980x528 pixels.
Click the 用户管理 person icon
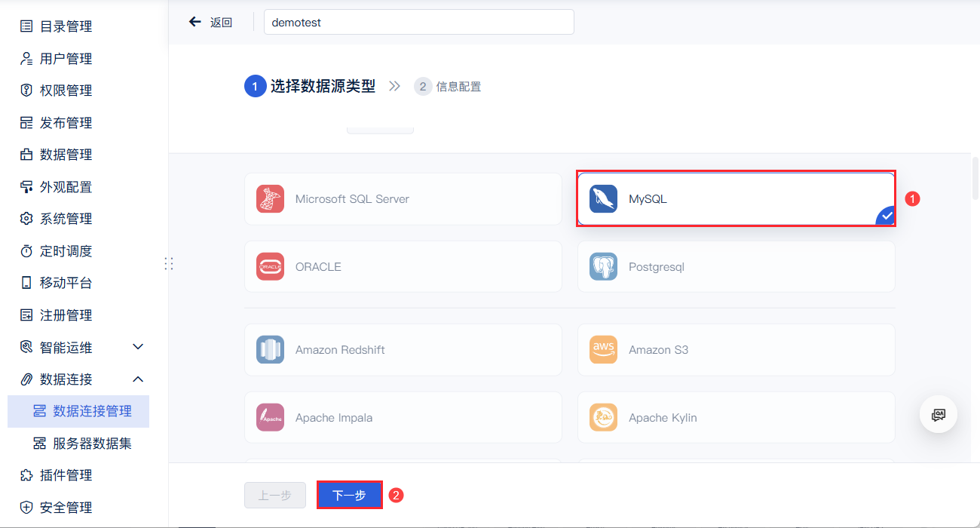pyautogui.click(x=26, y=59)
